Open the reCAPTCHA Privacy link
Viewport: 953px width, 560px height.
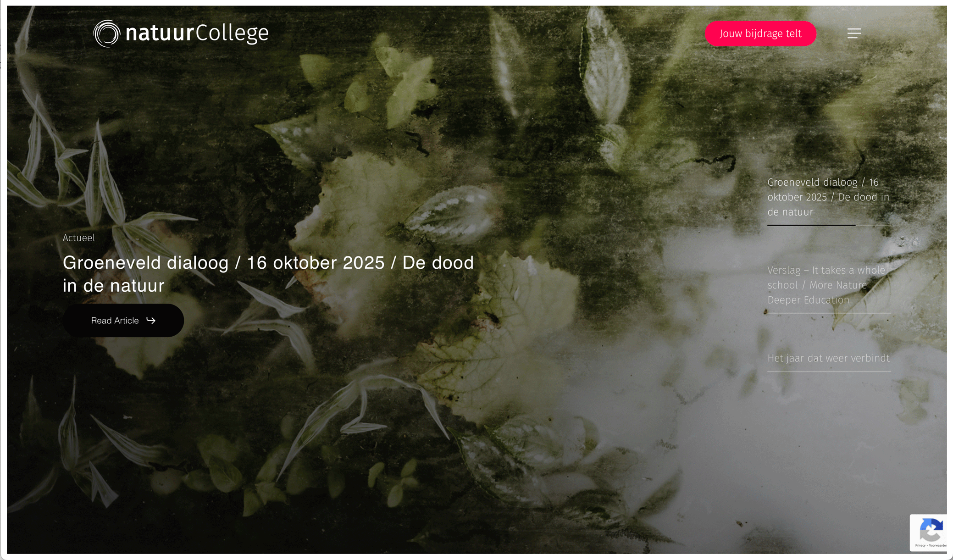pos(920,546)
